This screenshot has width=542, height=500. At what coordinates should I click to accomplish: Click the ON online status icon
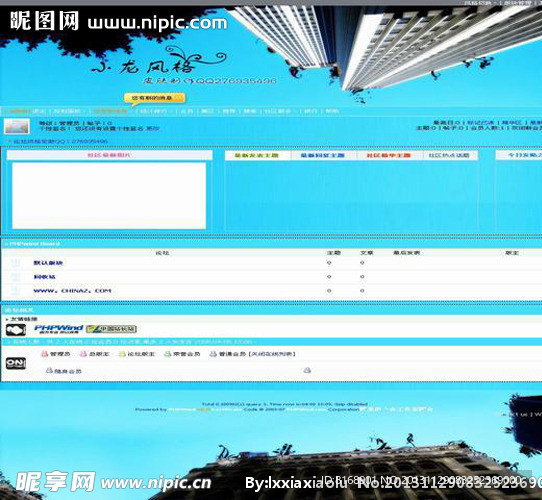tap(16, 363)
